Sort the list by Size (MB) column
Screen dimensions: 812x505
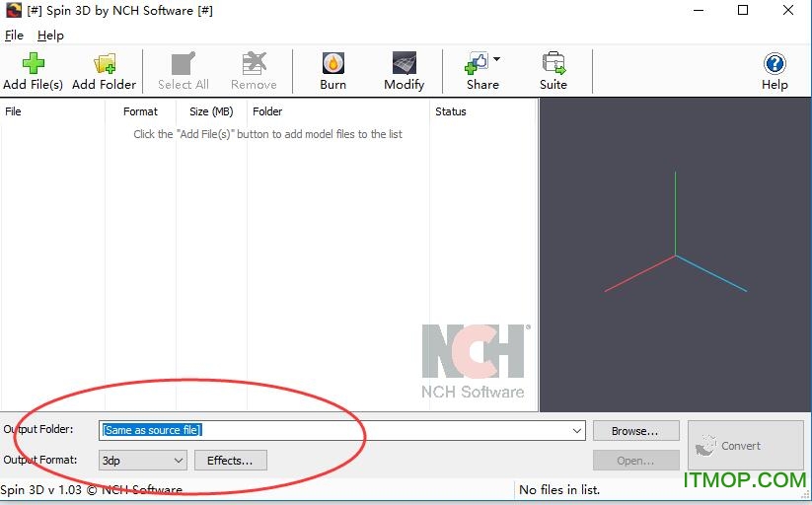click(x=211, y=111)
